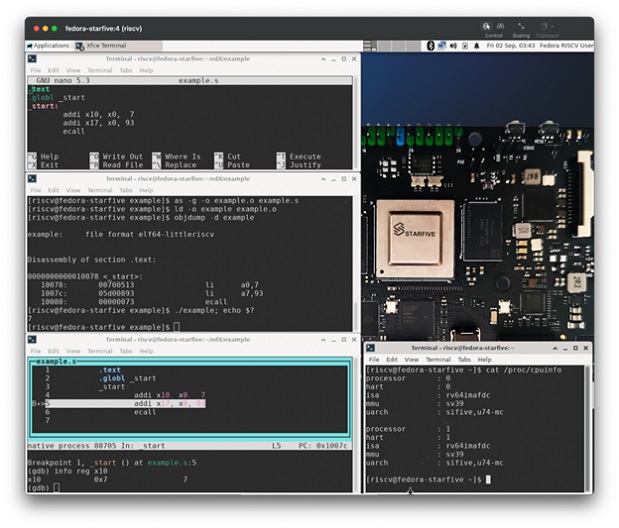Image resolution: width=619 pixels, height=528 pixels.
Task: Click the 'file format elf64-littleriscv' line
Action: tap(150, 235)
